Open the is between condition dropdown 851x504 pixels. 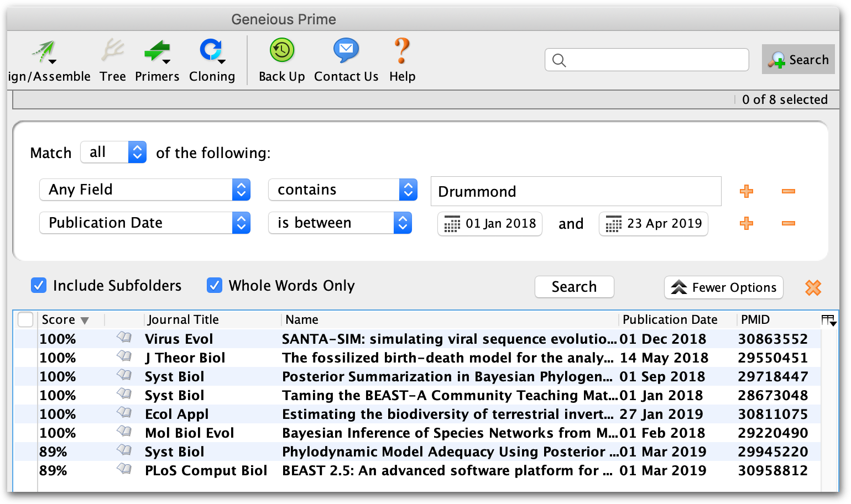point(340,223)
